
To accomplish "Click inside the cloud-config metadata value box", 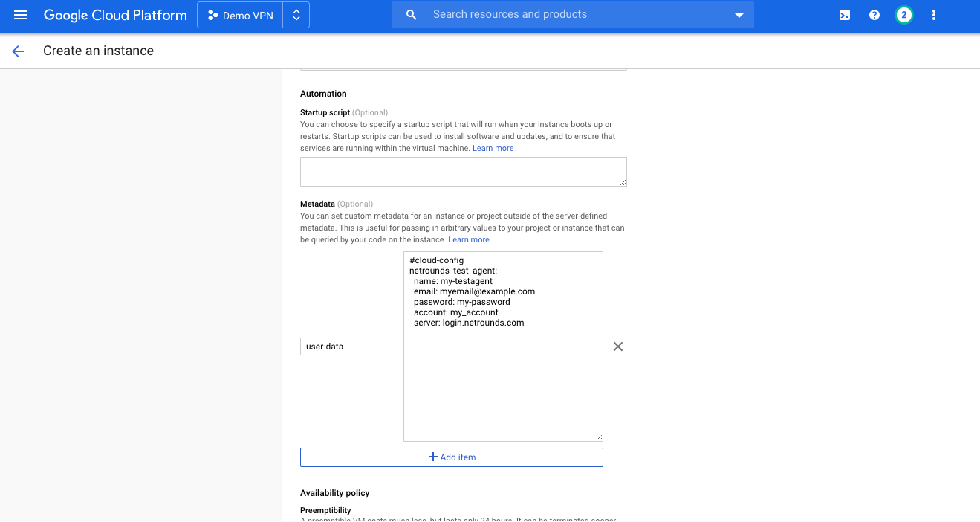I will [503, 346].
